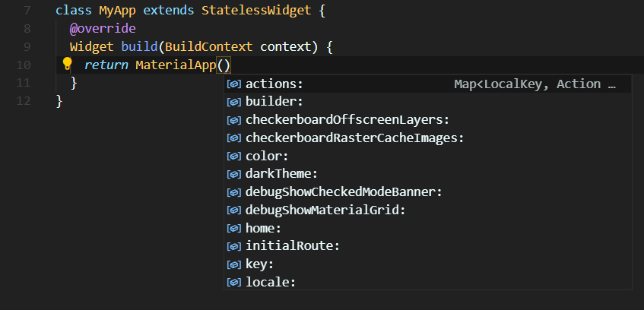
Task: Select darkTheme: from the completion list
Action: coord(427,175)
